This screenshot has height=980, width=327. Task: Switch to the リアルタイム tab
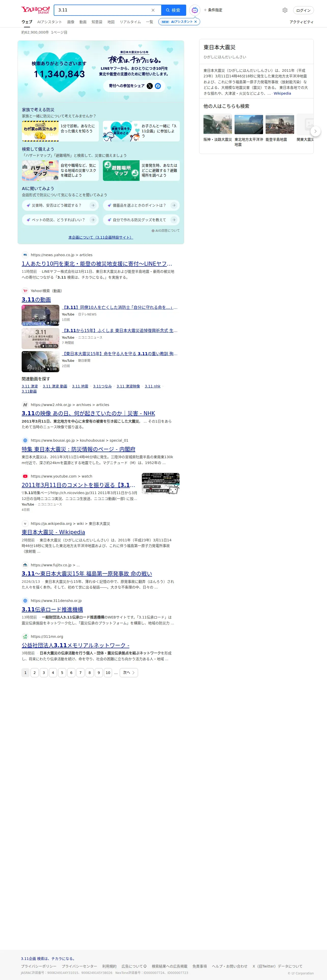(130, 22)
